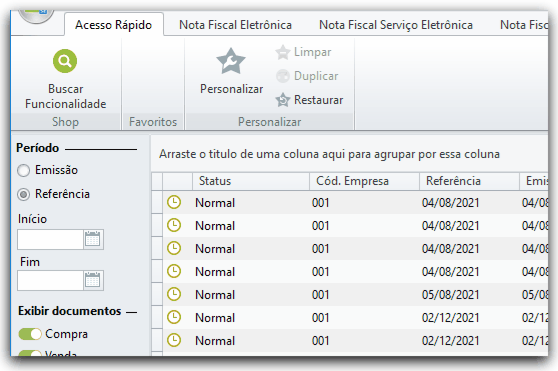Screen dimensions: 558x371
Task: Open the Nota Fiscal Eletrônica tab
Action: [x=235, y=25]
